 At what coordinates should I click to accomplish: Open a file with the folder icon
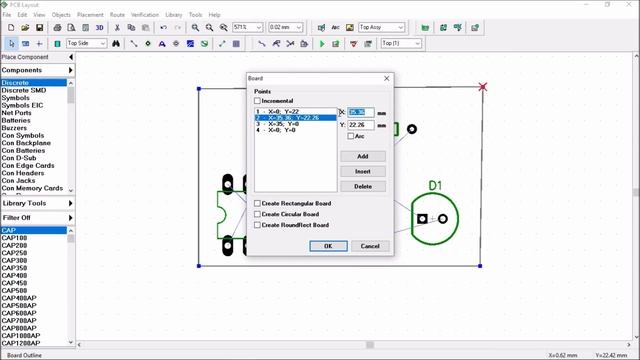click(x=25, y=28)
